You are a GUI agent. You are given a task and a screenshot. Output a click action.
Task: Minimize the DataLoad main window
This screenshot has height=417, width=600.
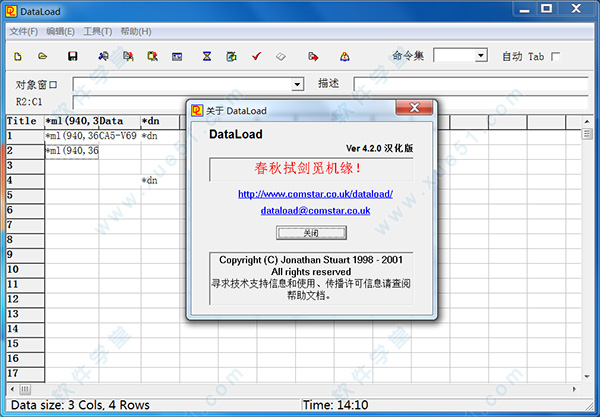[x=524, y=8]
